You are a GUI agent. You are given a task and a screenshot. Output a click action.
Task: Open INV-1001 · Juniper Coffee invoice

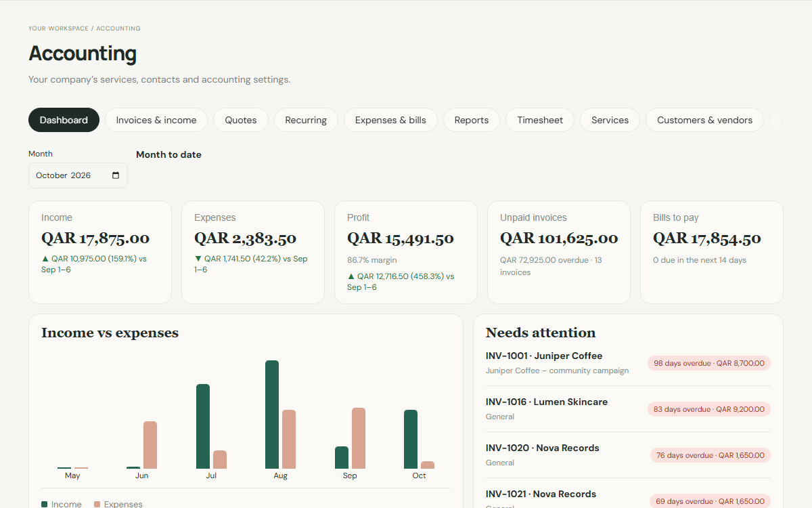544,356
